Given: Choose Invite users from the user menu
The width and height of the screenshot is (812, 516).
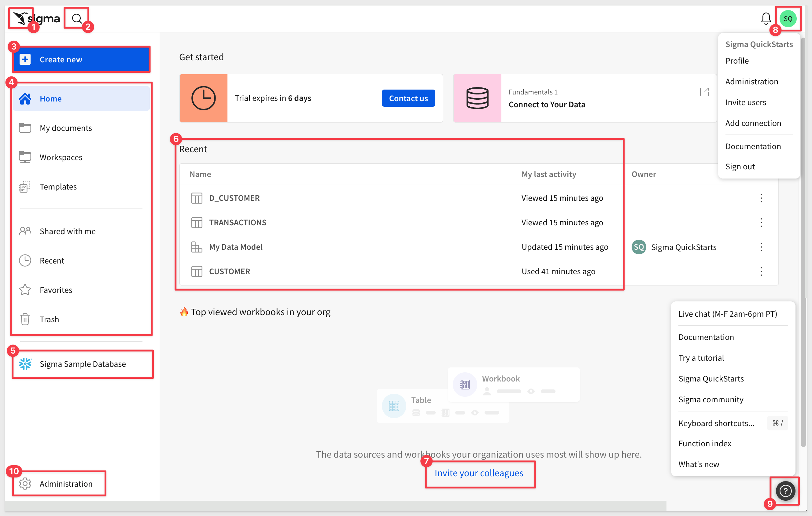Looking at the screenshot, I should coord(746,102).
